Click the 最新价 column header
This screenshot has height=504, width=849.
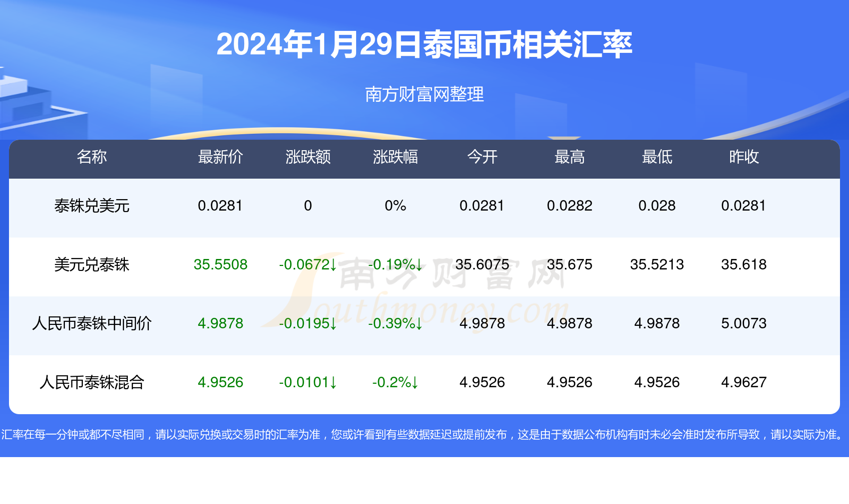(x=220, y=157)
